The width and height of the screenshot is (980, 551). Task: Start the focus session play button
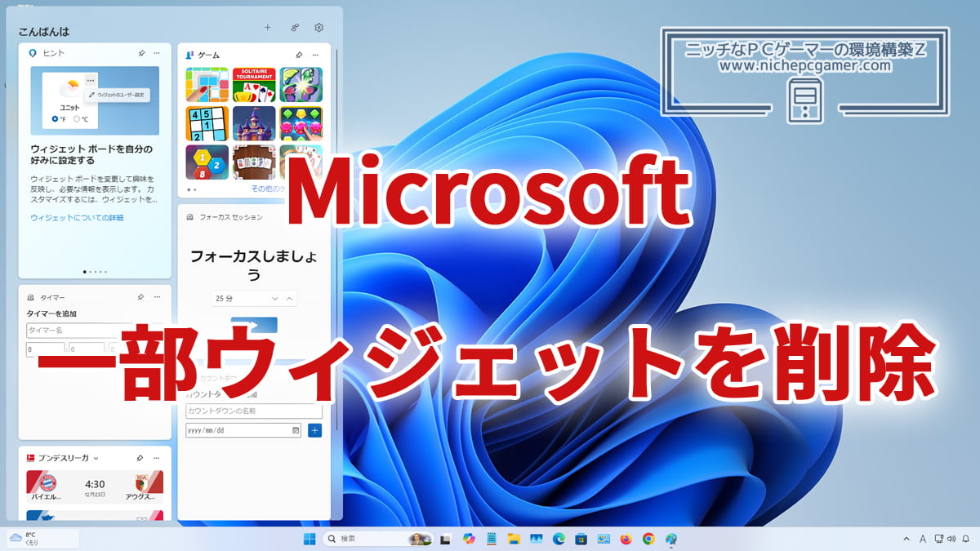(x=254, y=324)
